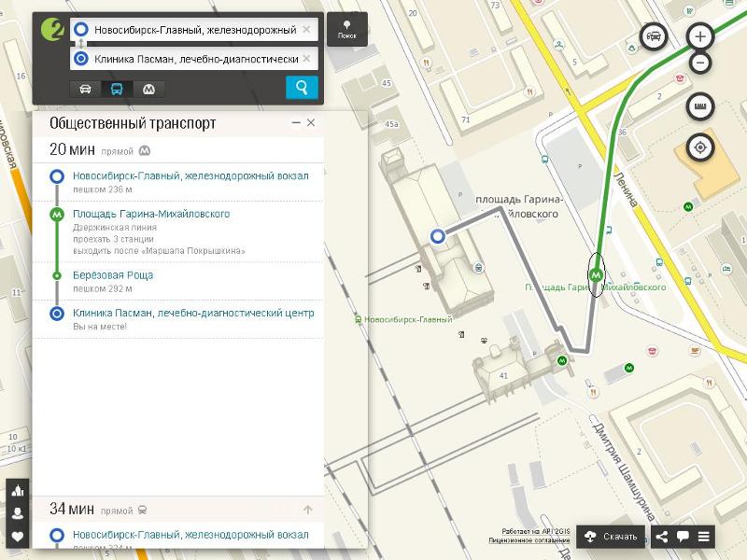This screenshot has width=747, height=560.
Task: Select the 20 мин direct metro route
Action: click(x=178, y=150)
